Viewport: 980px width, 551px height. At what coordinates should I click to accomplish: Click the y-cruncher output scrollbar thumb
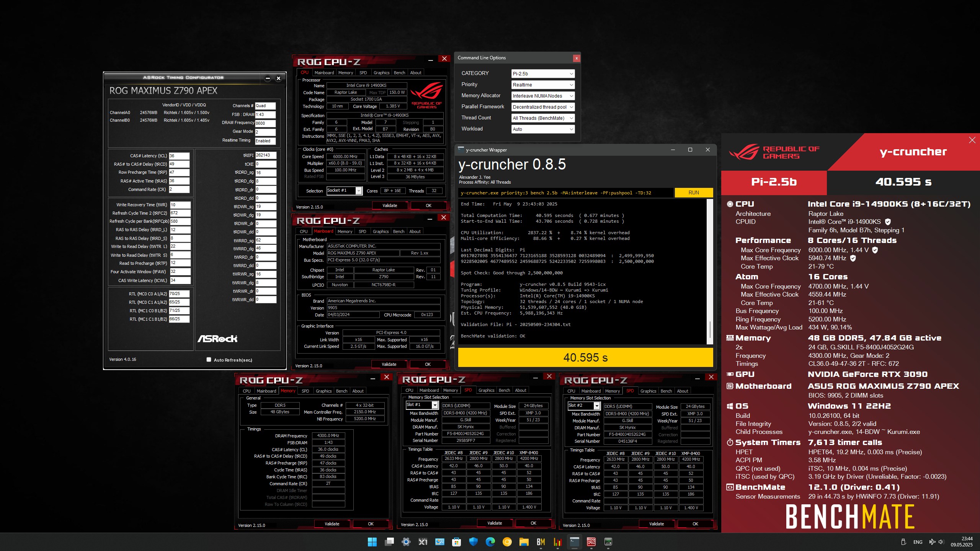point(710,329)
